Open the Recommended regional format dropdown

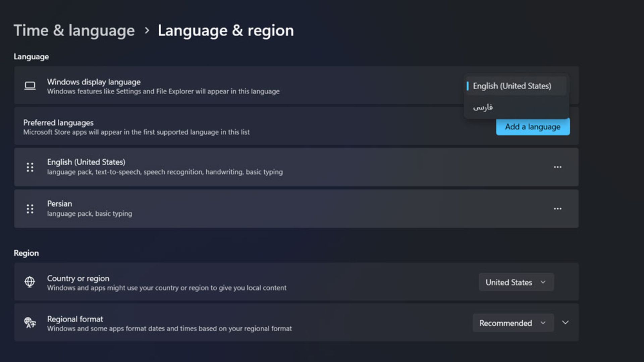[x=513, y=323]
